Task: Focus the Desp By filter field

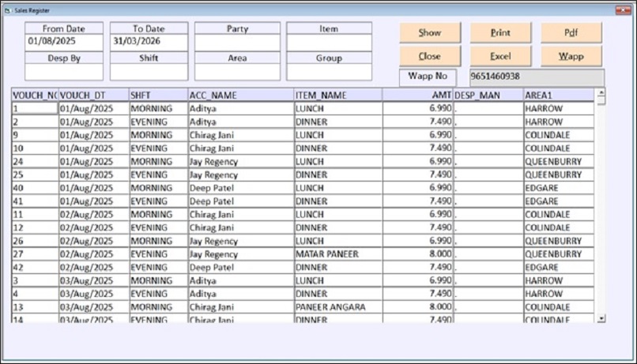Action: click(x=64, y=72)
